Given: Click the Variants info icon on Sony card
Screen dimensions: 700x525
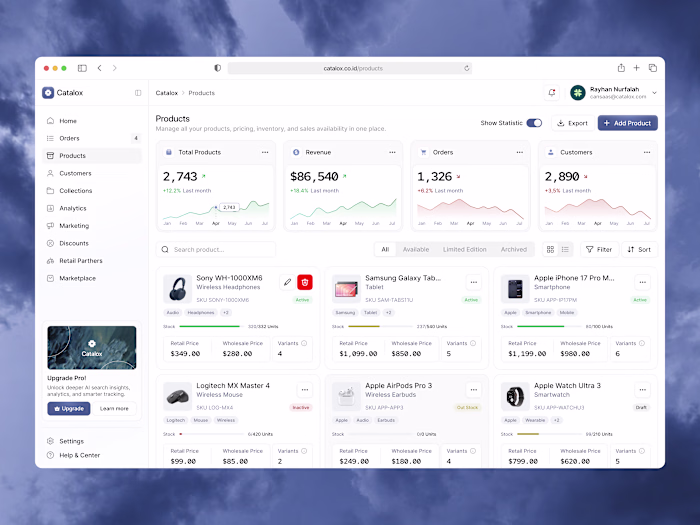Looking at the screenshot, I should click(x=304, y=343).
